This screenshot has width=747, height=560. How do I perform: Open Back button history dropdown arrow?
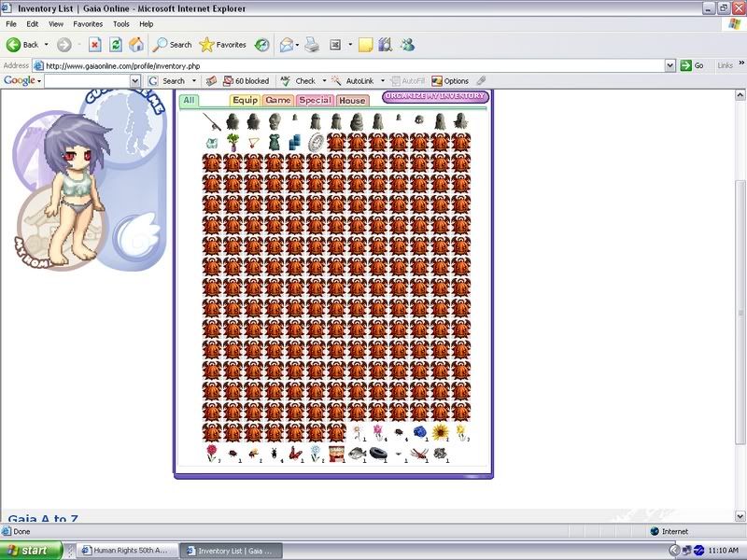click(x=46, y=45)
